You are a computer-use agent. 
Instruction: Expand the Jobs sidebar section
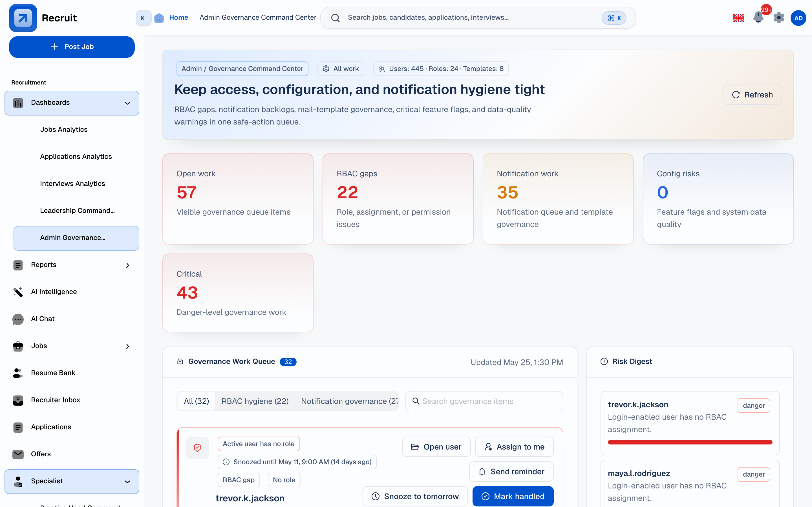tap(127, 346)
